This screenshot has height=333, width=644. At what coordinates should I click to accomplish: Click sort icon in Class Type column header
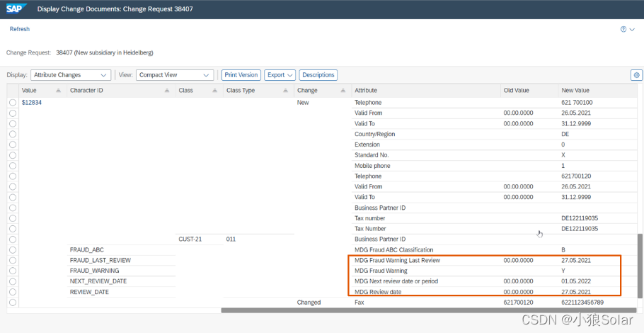285,91
